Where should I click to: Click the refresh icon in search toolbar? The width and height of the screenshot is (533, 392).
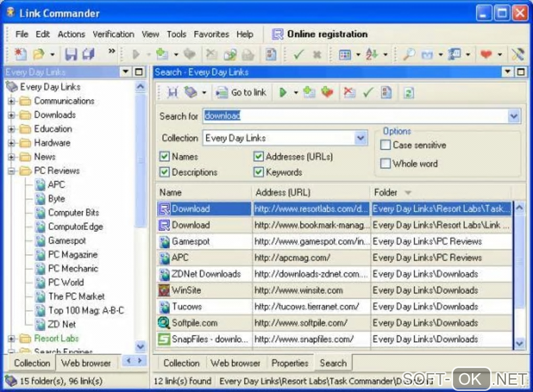(409, 93)
